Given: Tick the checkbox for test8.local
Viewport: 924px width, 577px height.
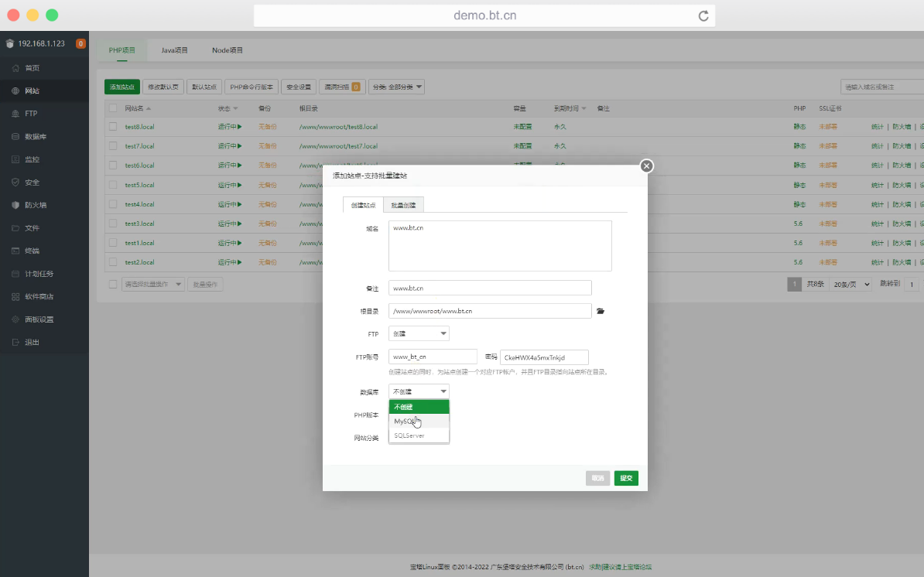Looking at the screenshot, I should coord(113,126).
